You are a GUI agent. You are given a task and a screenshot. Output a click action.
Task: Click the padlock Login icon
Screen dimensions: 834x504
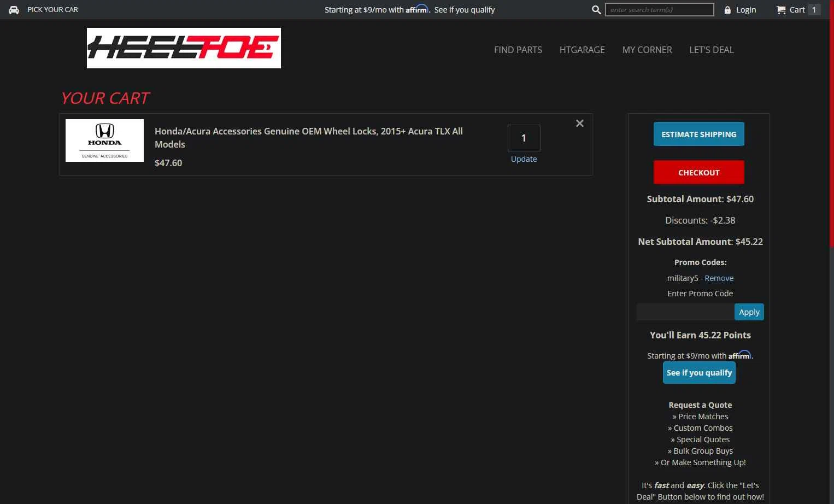click(727, 10)
